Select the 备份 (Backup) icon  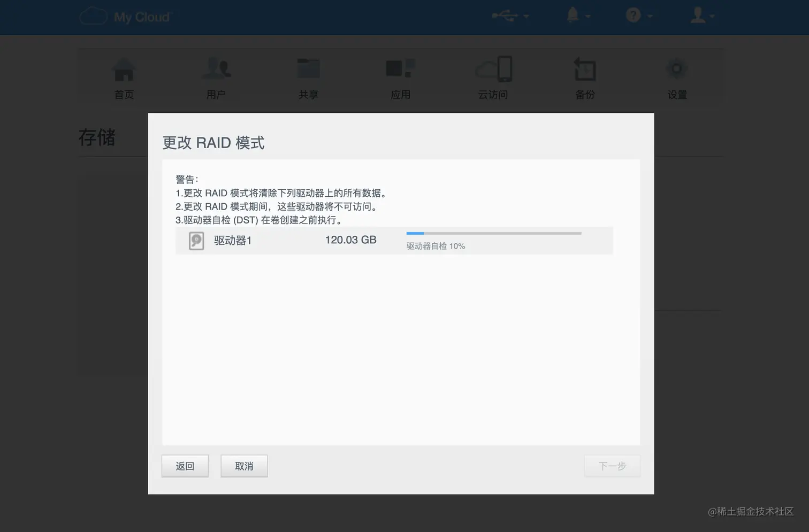click(x=584, y=77)
